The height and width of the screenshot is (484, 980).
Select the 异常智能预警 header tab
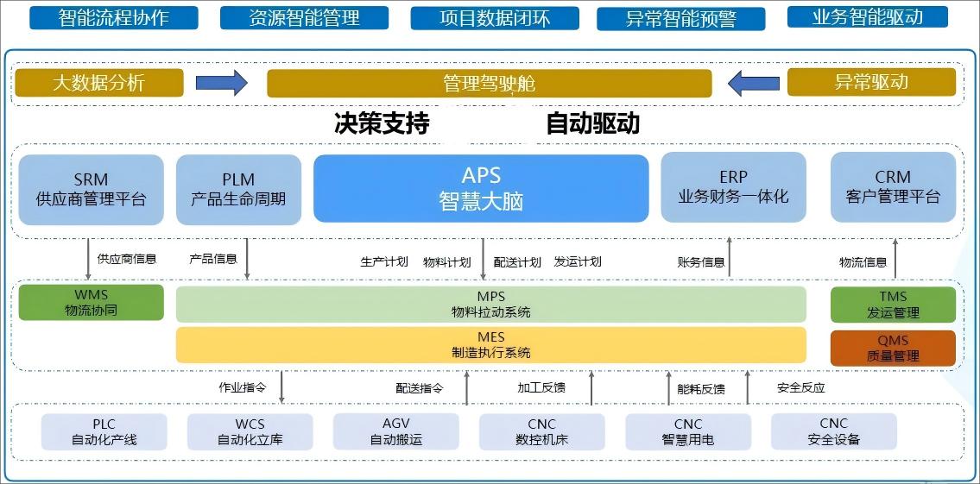click(x=680, y=19)
